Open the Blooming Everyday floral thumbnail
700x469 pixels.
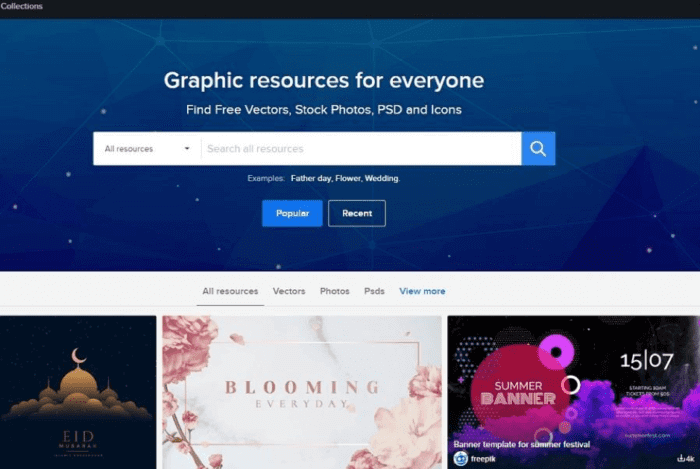coord(302,392)
